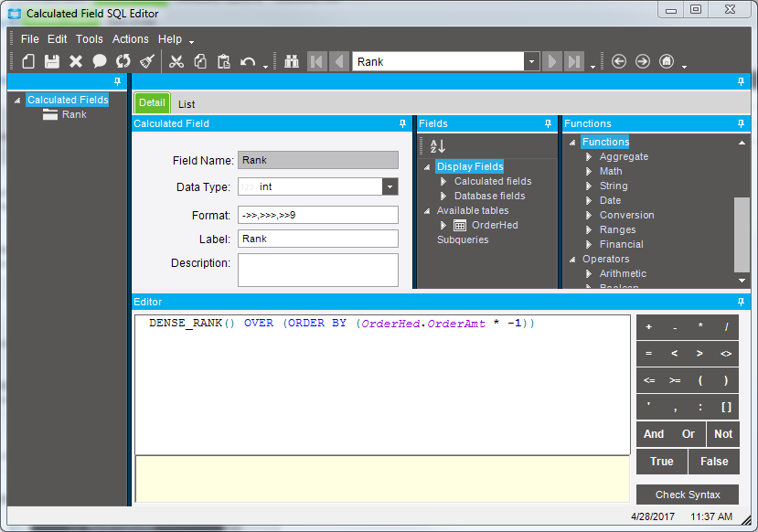Click the Paste clipboard icon
Image resolution: width=758 pixels, height=532 pixels.
(224, 61)
